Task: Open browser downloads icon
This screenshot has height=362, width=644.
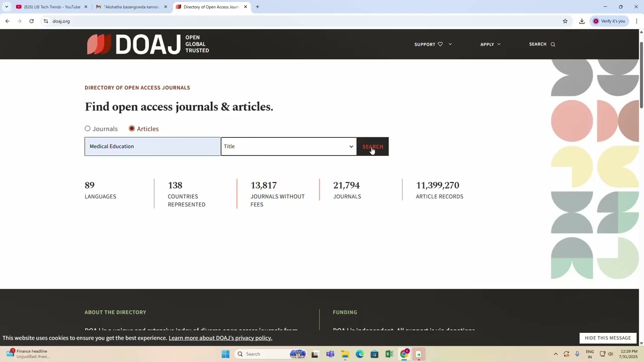Action: [x=582, y=21]
